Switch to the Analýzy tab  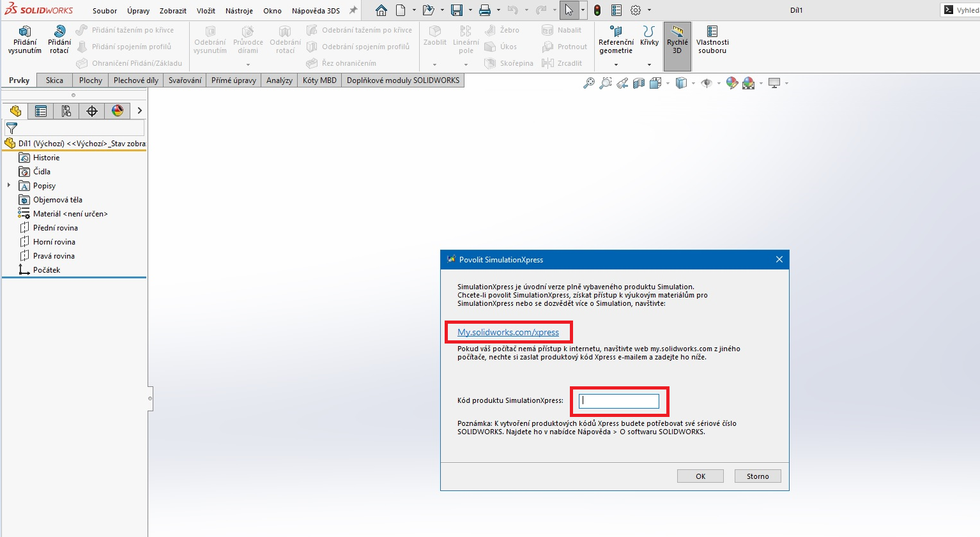(279, 80)
